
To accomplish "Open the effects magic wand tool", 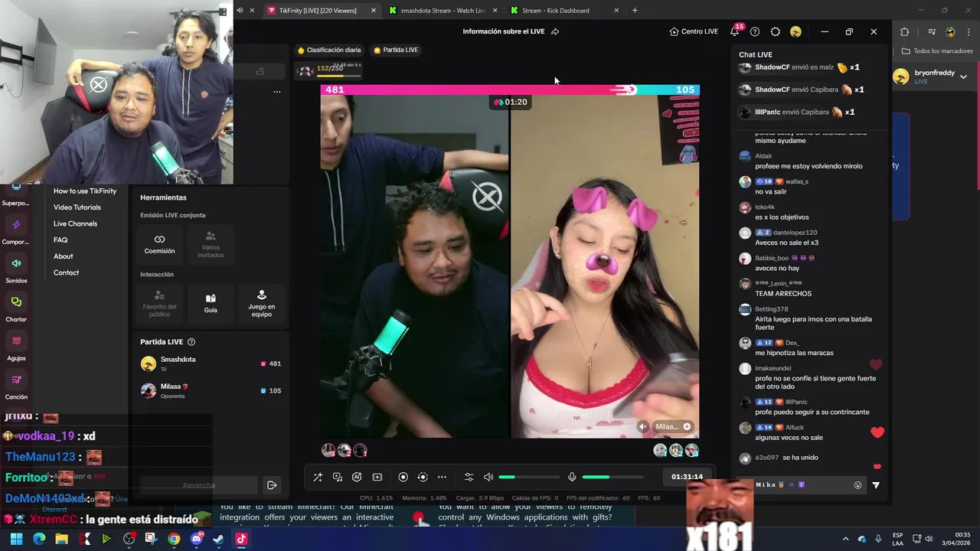I will tap(318, 477).
